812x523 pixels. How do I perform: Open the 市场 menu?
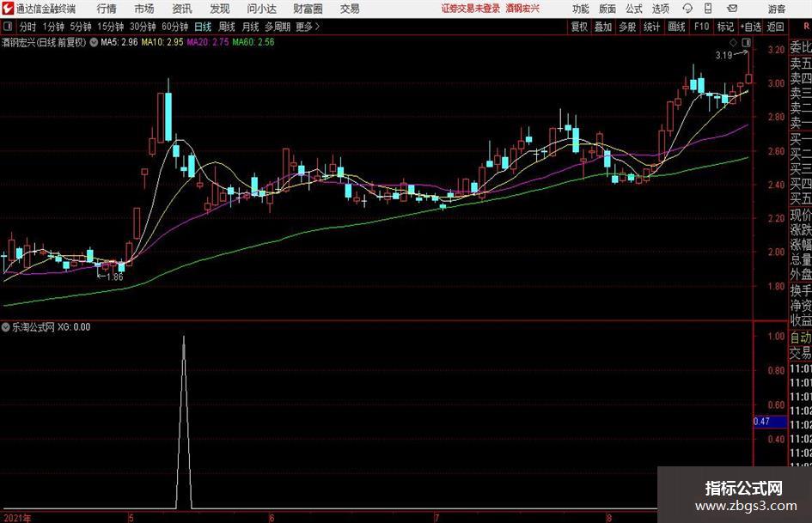pos(144,9)
